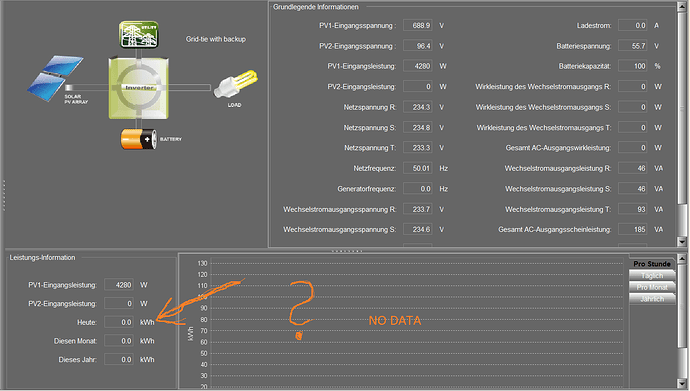The height and width of the screenshot is (391, 690).
Task: Click the Batteriekapazität value 100
Action: 632,66
